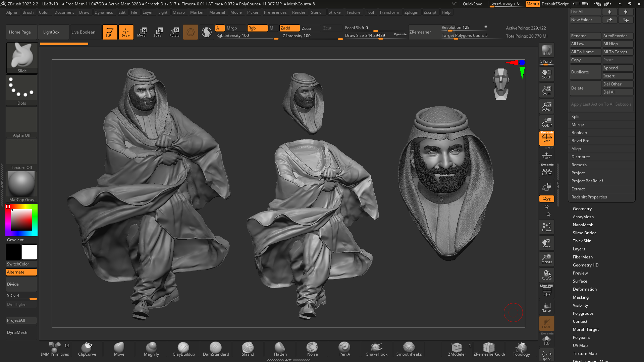
Task: Toggle Perspective mode (Persp)
Action: pos(546,138)
